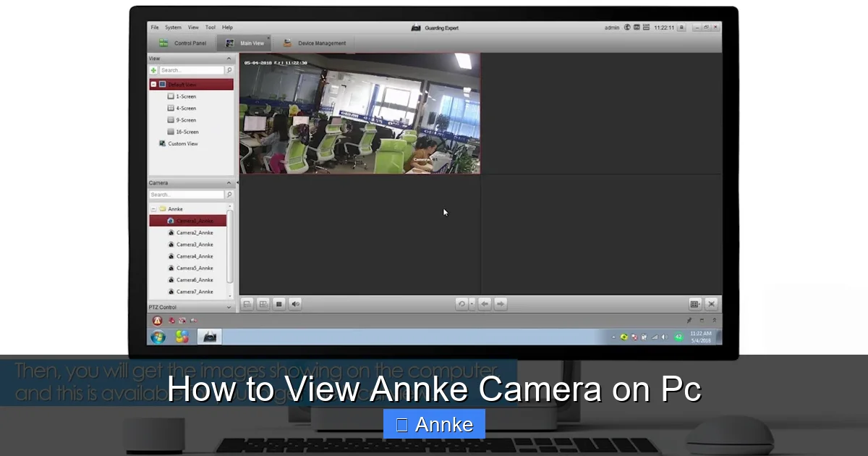Click the View panel search field

(x=192, y=70)
